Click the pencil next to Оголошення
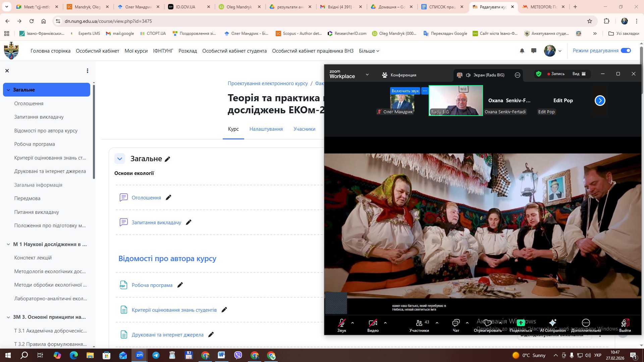 (x=168, y=198)
